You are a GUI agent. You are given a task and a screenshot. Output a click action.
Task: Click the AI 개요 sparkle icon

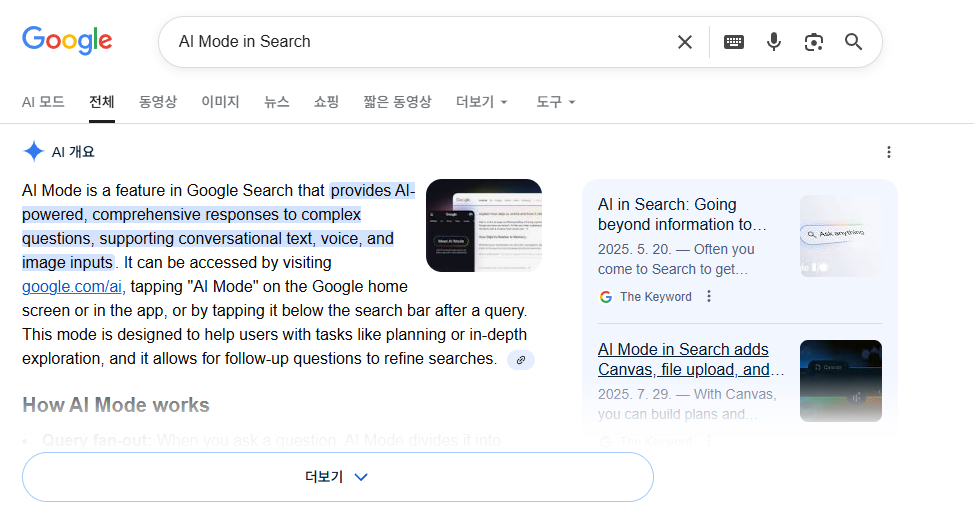coord(34,152)
